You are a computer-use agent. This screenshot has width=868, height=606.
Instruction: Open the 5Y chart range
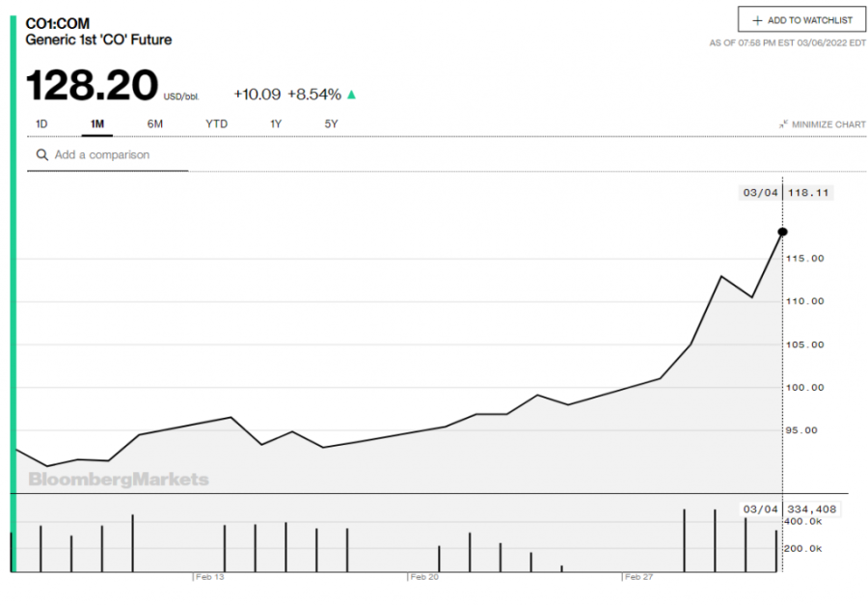[331, 124]
